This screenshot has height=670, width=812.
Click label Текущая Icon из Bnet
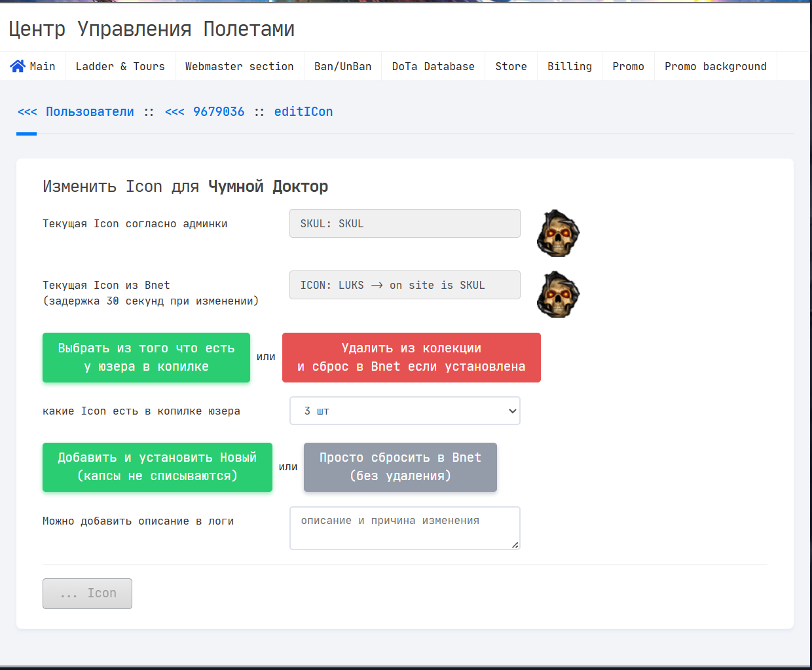click(x=106, y=286)
